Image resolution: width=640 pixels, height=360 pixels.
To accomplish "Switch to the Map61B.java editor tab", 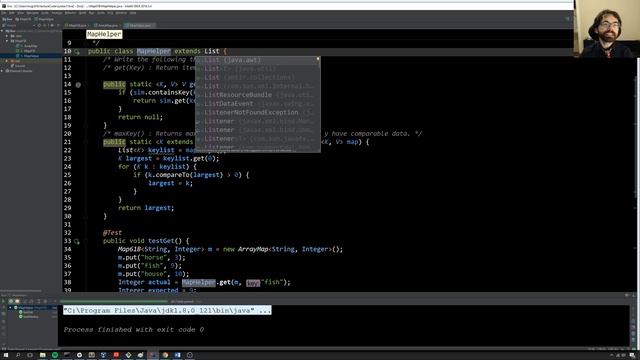I will pyautogui.click(x=78, y=25).
